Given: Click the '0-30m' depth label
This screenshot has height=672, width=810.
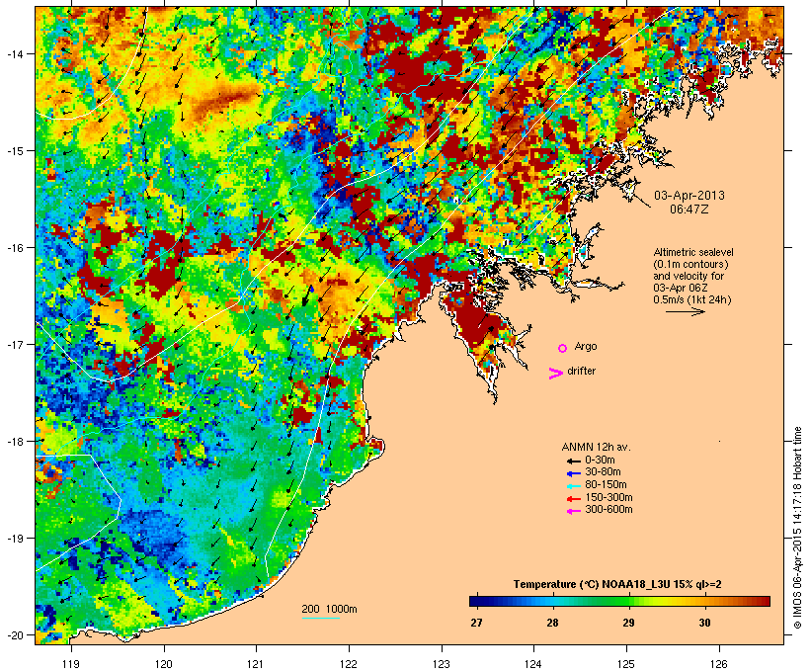Looking at the screenshot, I should pos(600,461).
